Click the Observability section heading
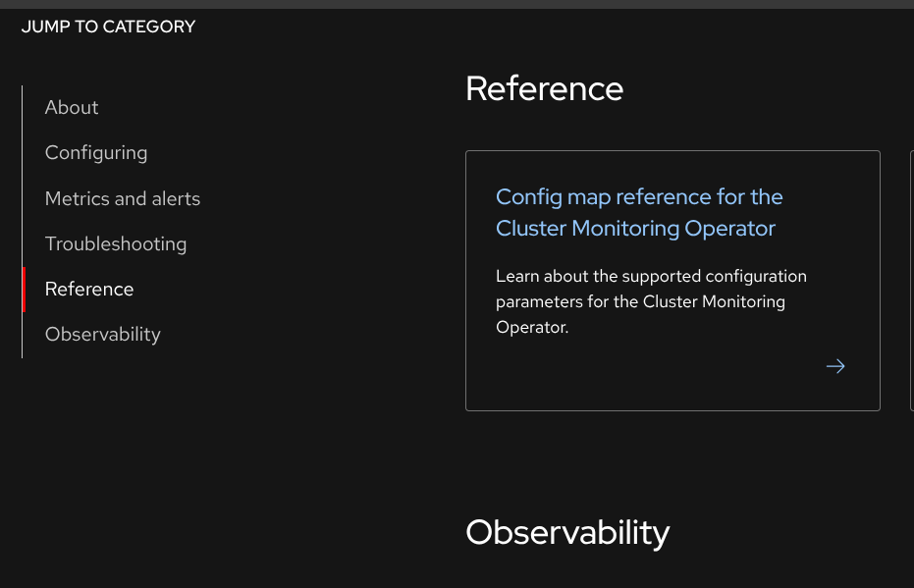The height and width of the screenshot is (588, 914). click(x=567, y=532)
